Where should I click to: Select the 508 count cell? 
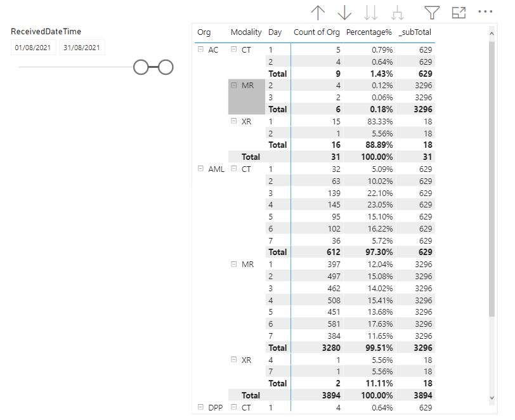(x=317, y=300)
